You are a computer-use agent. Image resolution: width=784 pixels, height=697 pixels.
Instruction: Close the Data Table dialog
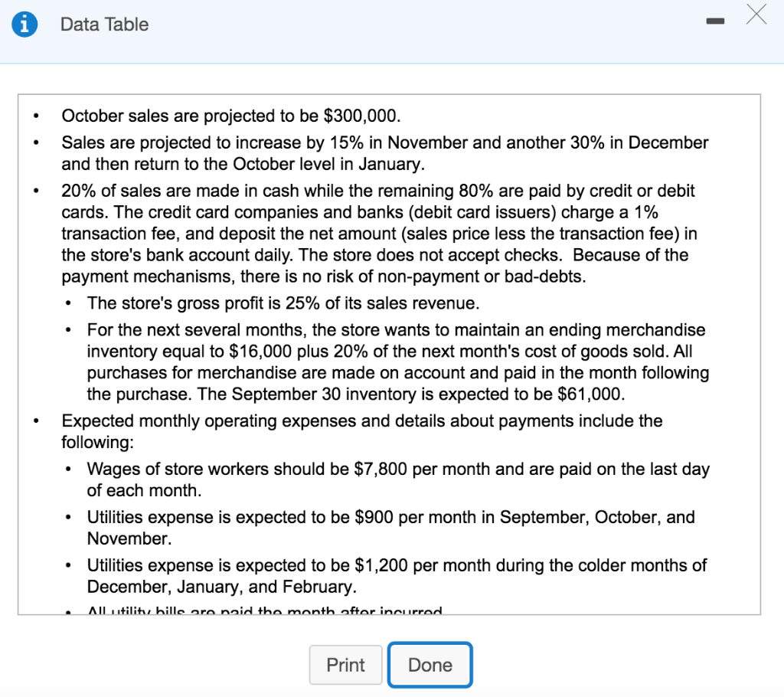point(756,15)
